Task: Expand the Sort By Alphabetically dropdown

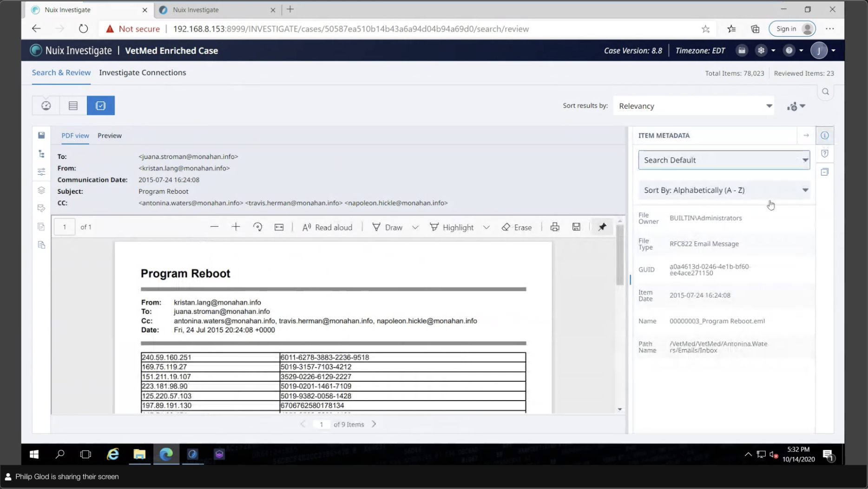Action: 723,190
